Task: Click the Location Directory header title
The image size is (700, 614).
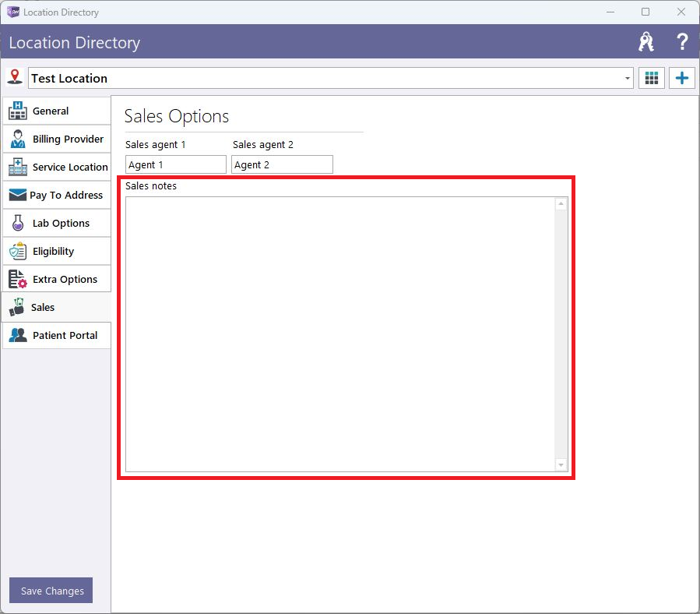Action: pos(75,43)
